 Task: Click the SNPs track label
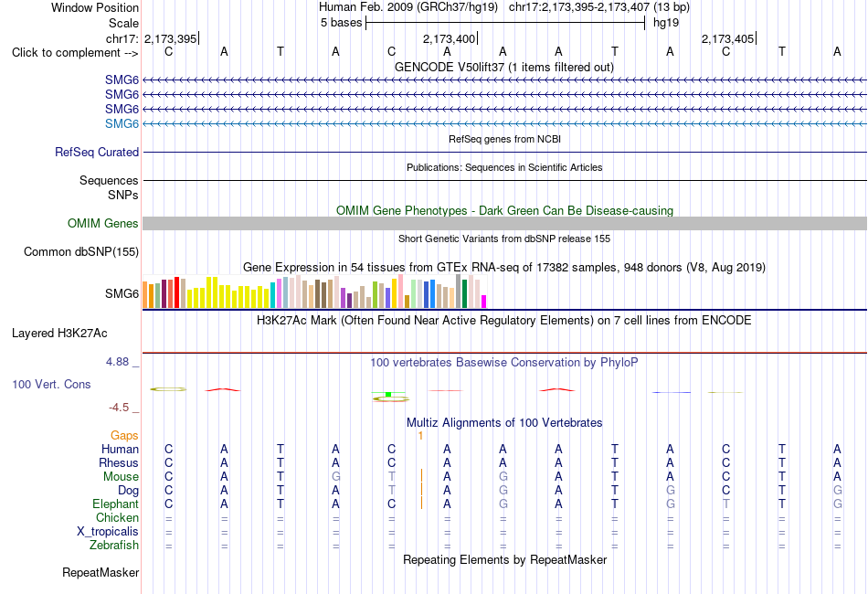click(x=123, y=195)
